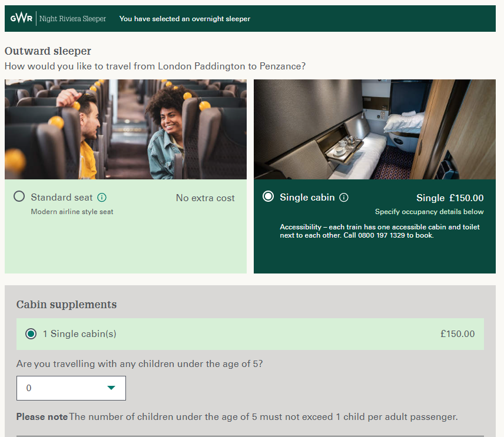This screenshot has width=504, height=437.
Task: Click the 'Single cabin' label
Action: (307, 197)
